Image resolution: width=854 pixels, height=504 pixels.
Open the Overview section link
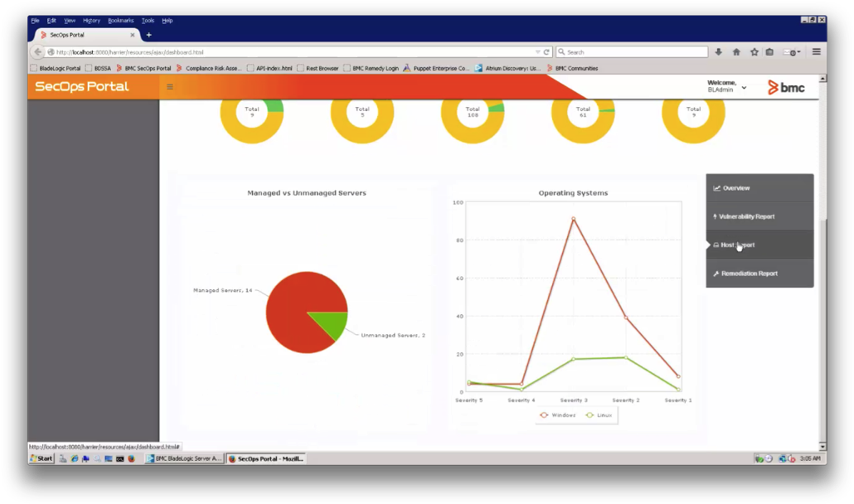click(759, 188)
